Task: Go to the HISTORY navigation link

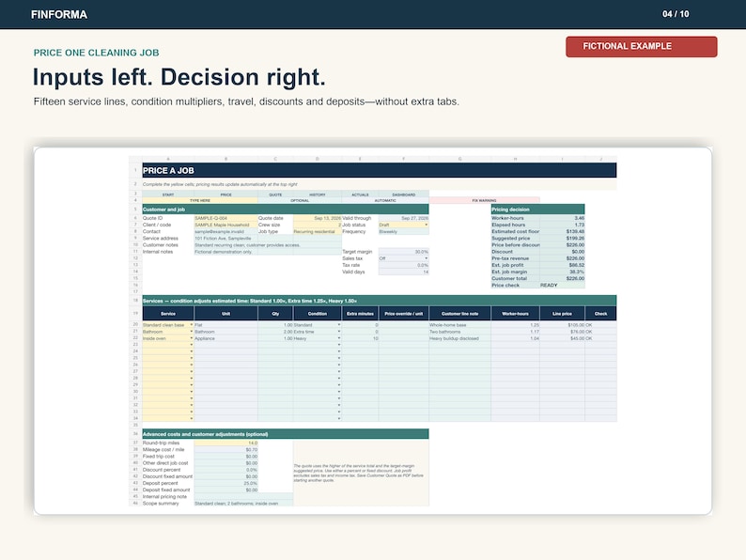Action: (318, 194)
